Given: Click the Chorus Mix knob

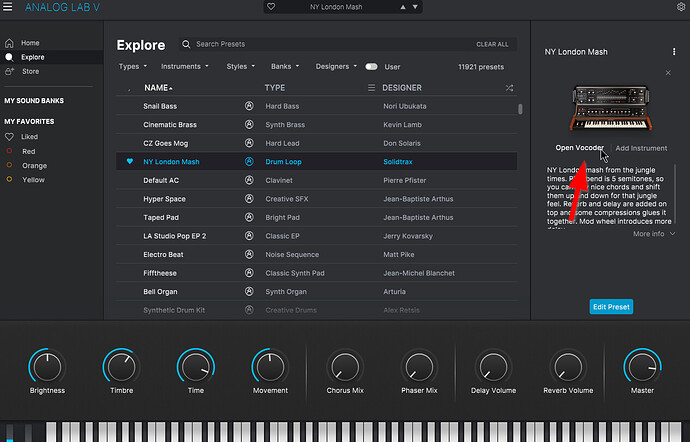Looking at the screenshot, I should [345, 367].
